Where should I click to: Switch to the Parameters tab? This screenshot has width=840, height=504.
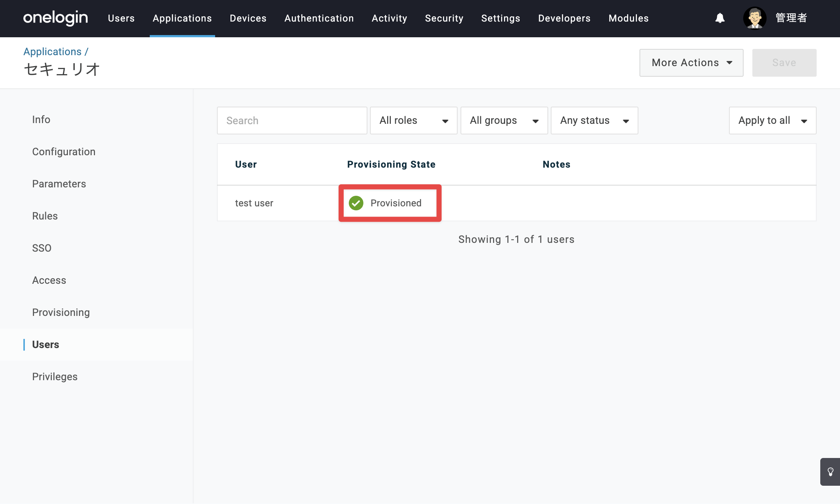coord(59,184)
